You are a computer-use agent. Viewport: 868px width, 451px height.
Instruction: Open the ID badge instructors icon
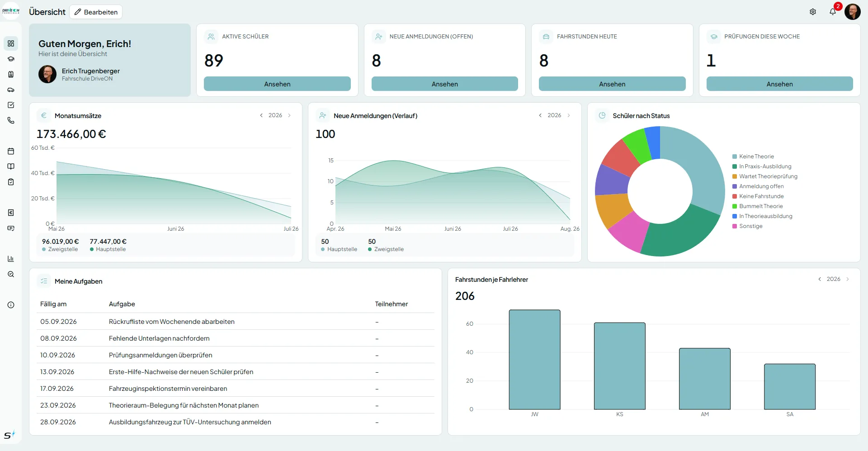11,74
